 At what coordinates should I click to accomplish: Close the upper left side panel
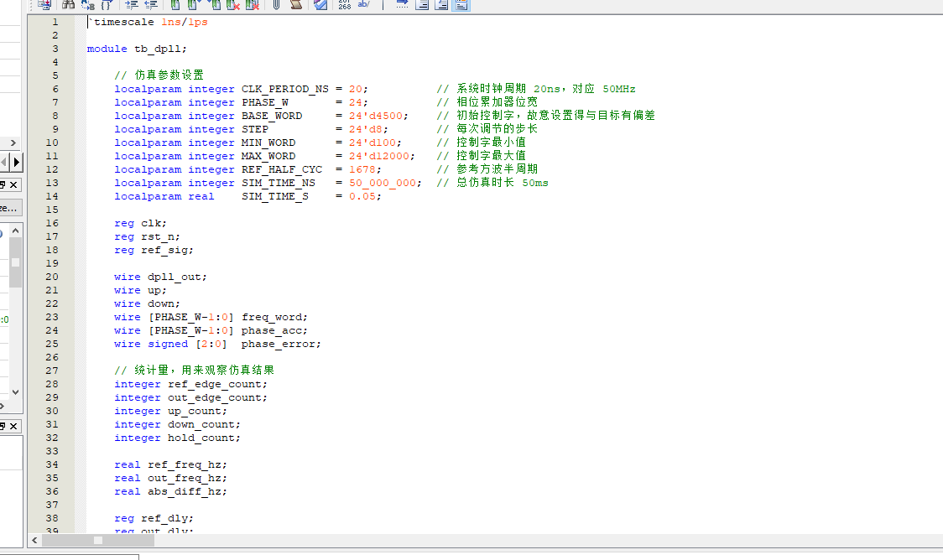pyautogui.click(x=13, y=184)
